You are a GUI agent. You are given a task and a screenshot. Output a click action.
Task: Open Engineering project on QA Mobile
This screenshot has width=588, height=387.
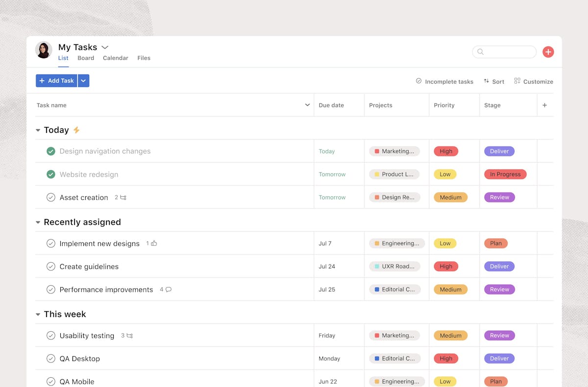(x=397, y=382)
